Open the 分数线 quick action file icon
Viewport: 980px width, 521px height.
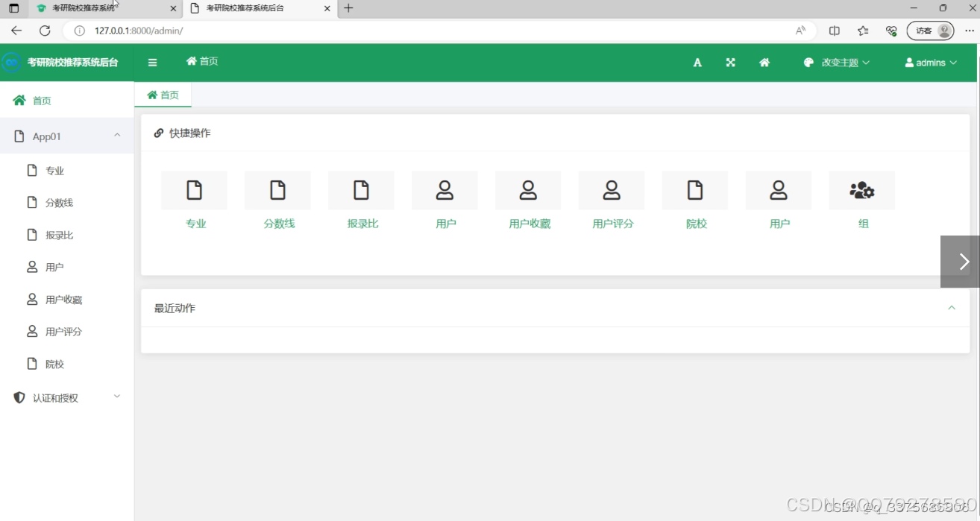(x=277, y=190)
